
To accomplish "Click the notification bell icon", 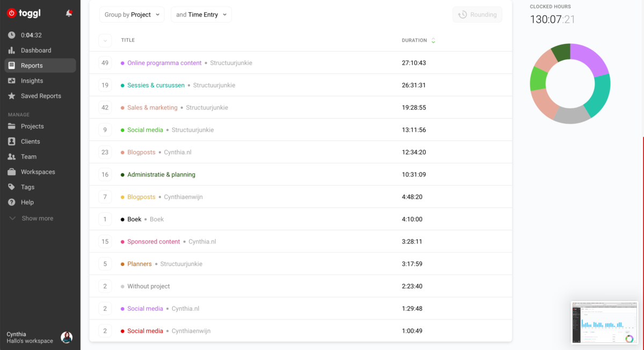I will pyautogui.click(x=69, y=13).
